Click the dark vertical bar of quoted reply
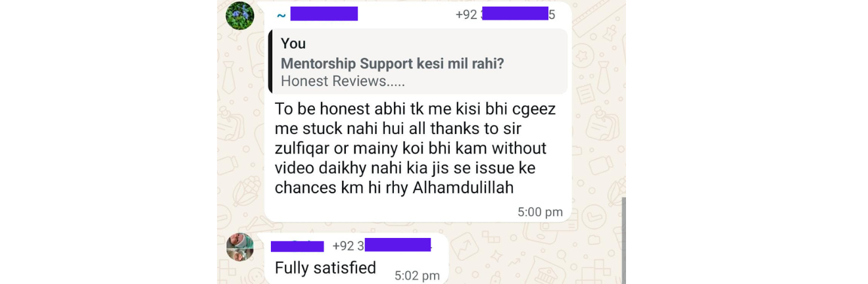Screen dimensions: 868x284 pyautogui.click(x=270, y=61)
